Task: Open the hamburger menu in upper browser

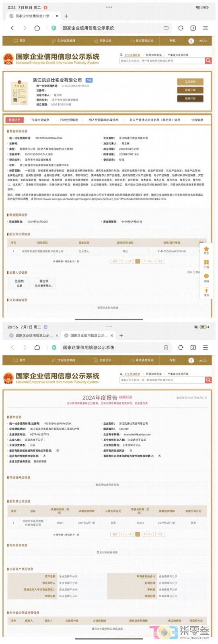Action: point(206,28)
